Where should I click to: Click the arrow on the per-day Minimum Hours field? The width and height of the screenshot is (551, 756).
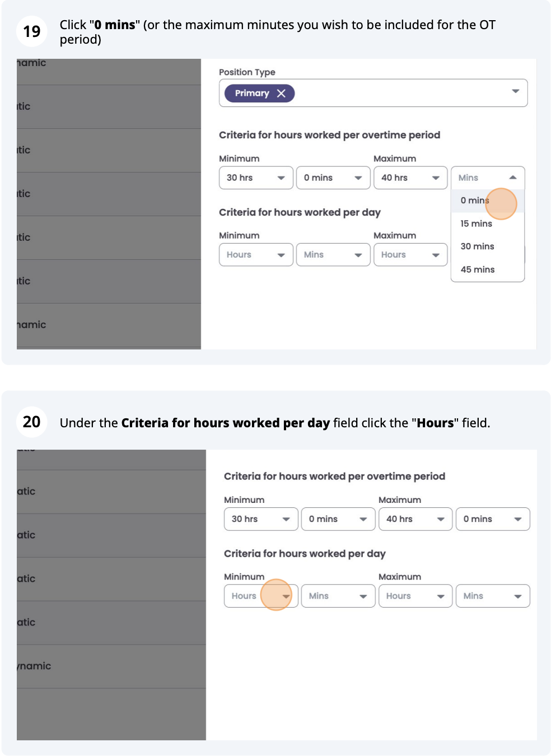pyautogui.click(x=282, y=255)
